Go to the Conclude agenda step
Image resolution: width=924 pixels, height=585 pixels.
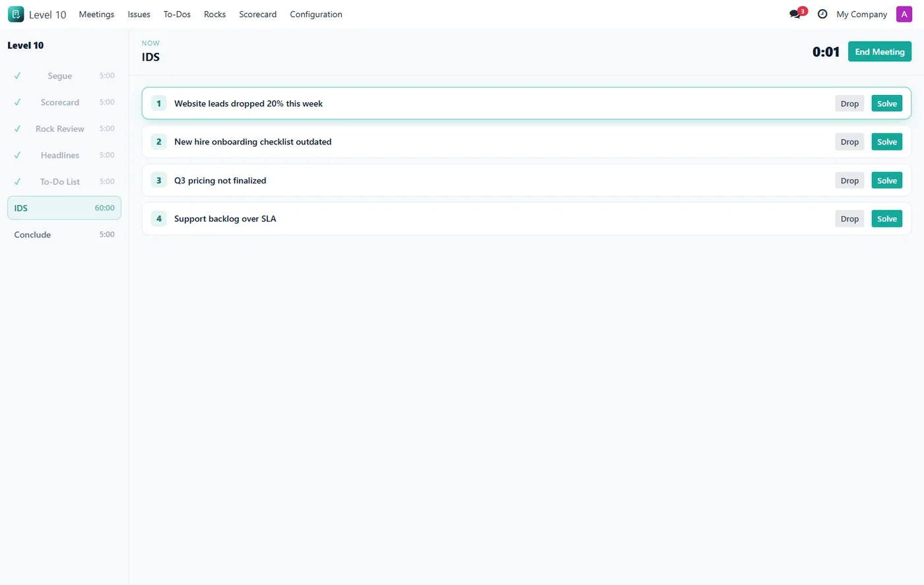(64, 234)
